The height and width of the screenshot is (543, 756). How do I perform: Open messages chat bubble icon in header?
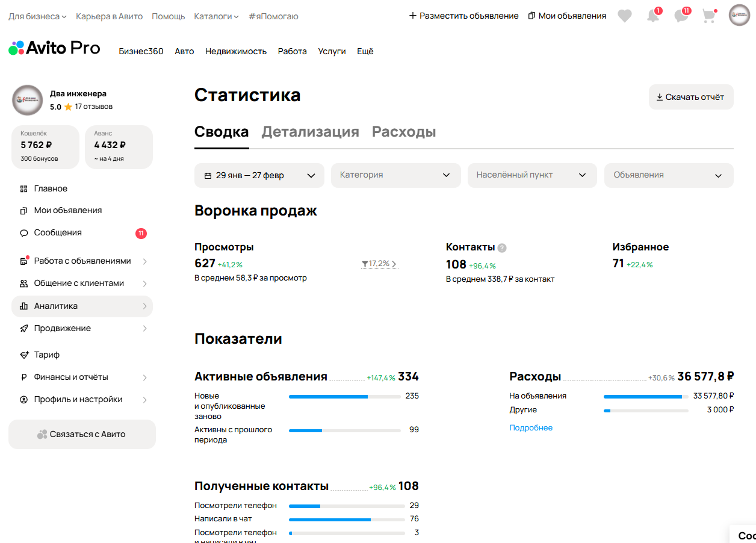coord(681,16)
